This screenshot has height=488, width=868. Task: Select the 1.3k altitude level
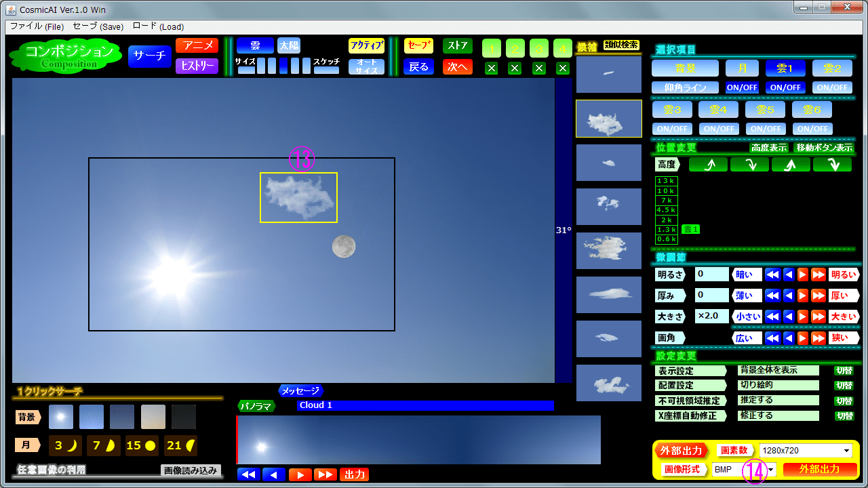coord(667,230)
